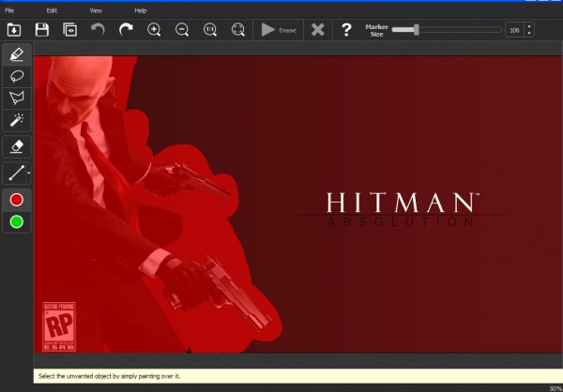
Task: Redo the last action
Action: (126, 29)
